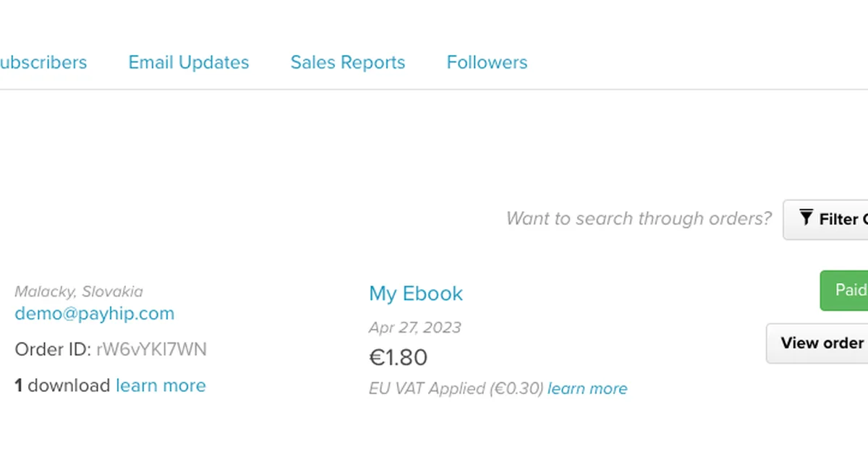868x454 pixels.
Task: Switch to the Email Updates tab
Action: point(189,63)
